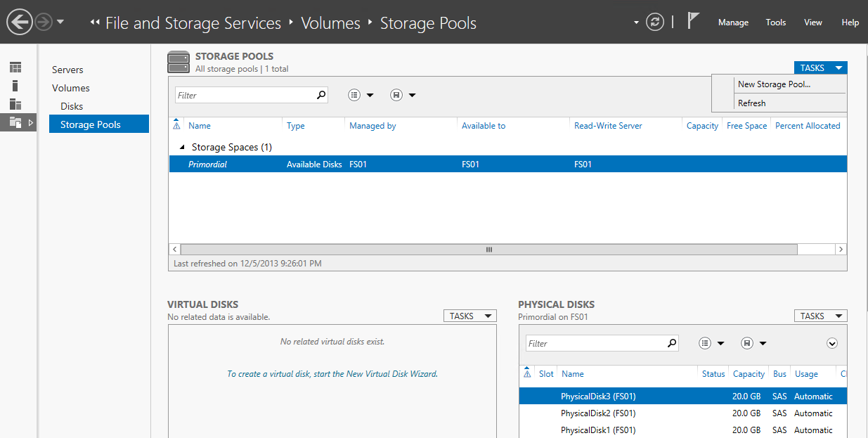Viewport: 868px width, 438px height.
Task: Click the notifications flag icon
Action: coord(693,21)
